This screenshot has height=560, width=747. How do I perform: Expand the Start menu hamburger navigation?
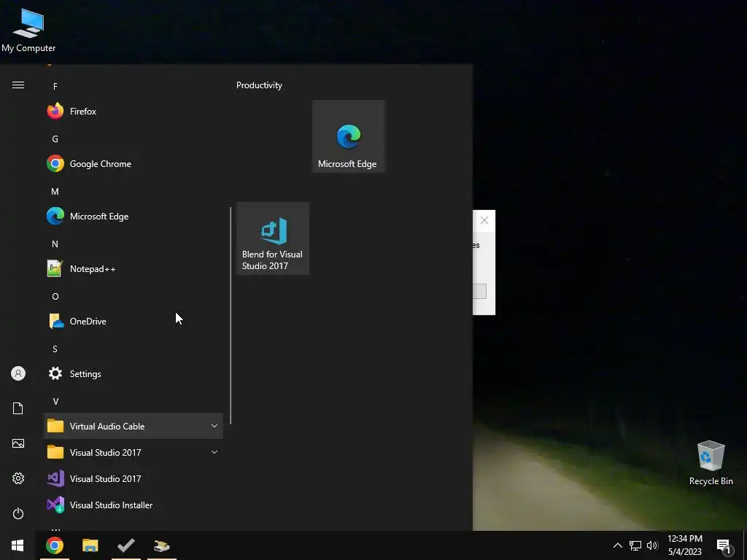tap(18, 85)
